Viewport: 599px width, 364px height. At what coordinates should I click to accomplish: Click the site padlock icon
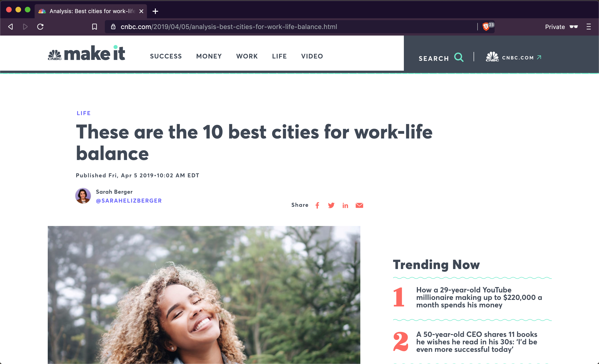point(113,27)
